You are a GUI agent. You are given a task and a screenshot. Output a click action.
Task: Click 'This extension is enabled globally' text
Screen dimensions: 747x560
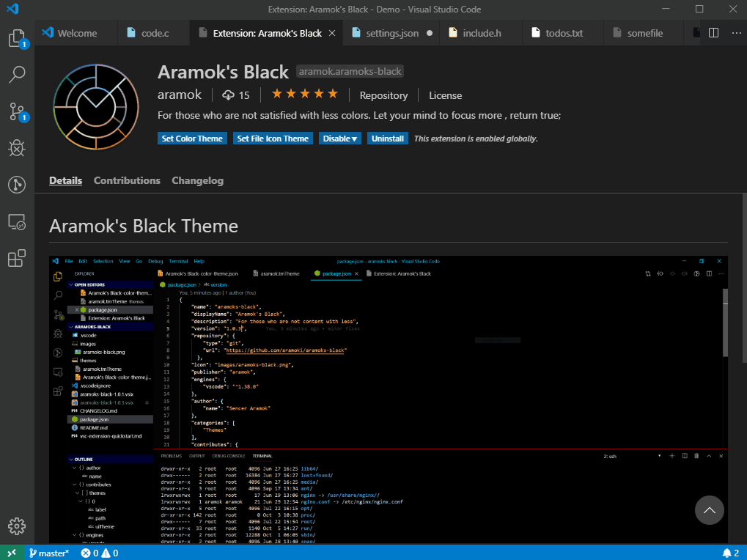pyautogui.click(x=476, y=139)
